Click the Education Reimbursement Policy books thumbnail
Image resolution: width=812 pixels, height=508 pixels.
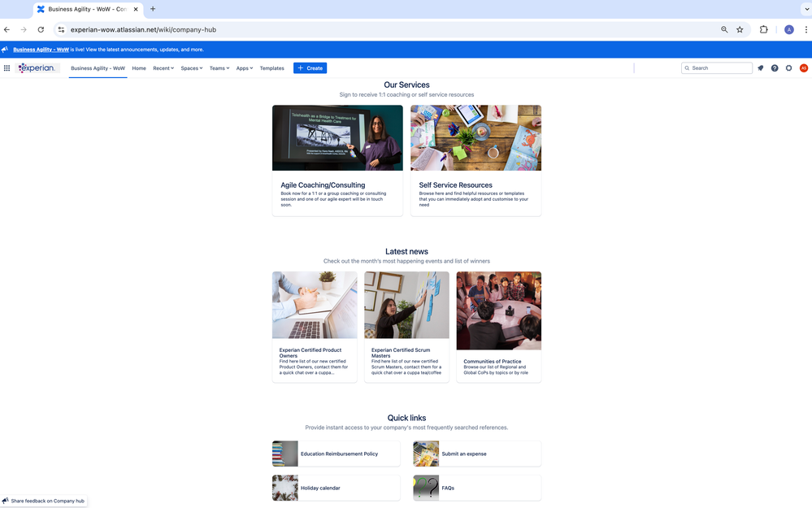[285, 454]
